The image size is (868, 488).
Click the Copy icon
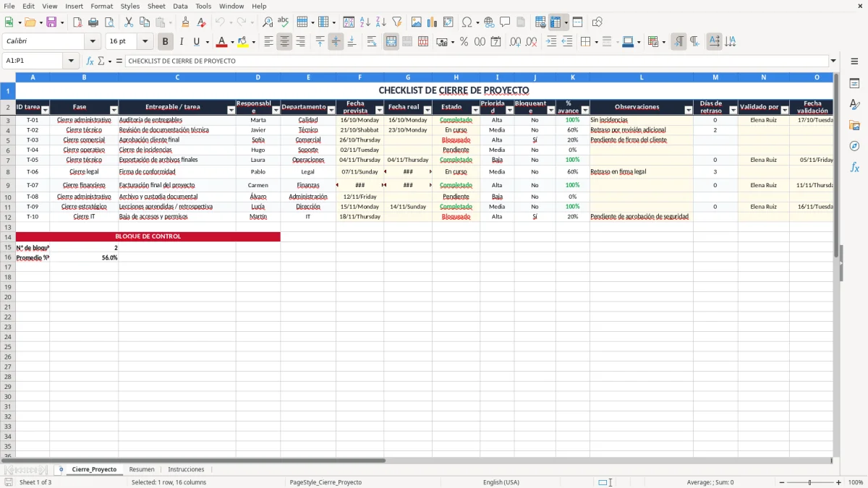click(x=143, y=22)
